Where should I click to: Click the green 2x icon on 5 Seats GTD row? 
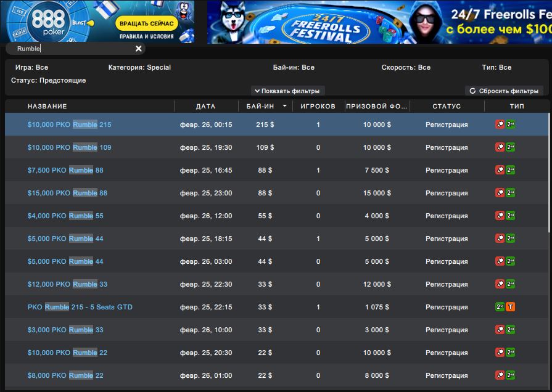coord(500,307)
